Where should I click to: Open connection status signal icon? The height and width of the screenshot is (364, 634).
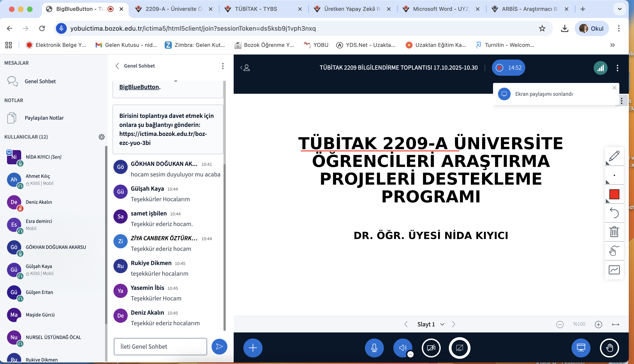[600, 68]
